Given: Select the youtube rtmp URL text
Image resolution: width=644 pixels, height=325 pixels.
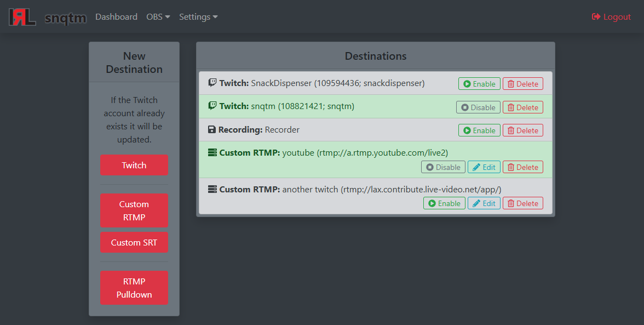Looking at the screenshot, I should [382, 153].
